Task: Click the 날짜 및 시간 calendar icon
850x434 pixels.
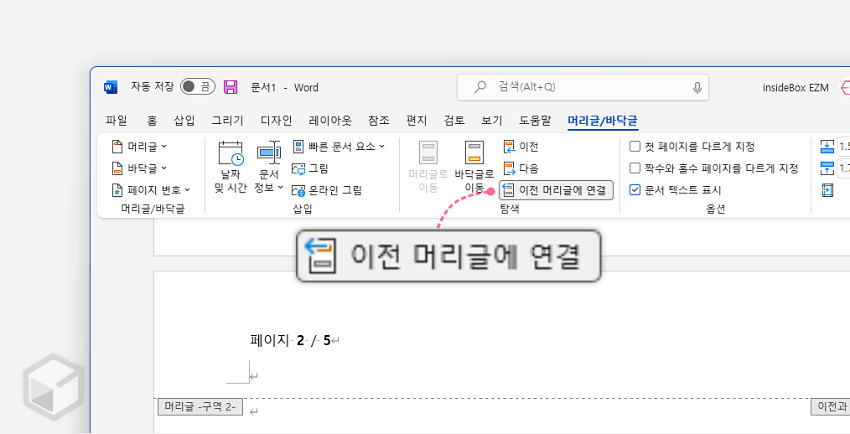Action: pyautogui.click(x=230, y=153)
